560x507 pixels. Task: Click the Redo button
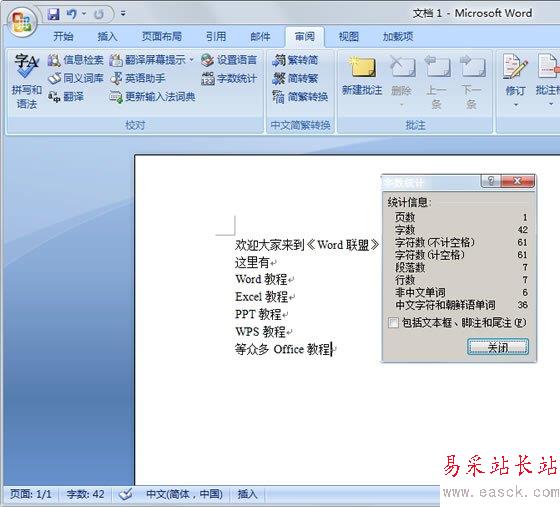tap(99, 14)
